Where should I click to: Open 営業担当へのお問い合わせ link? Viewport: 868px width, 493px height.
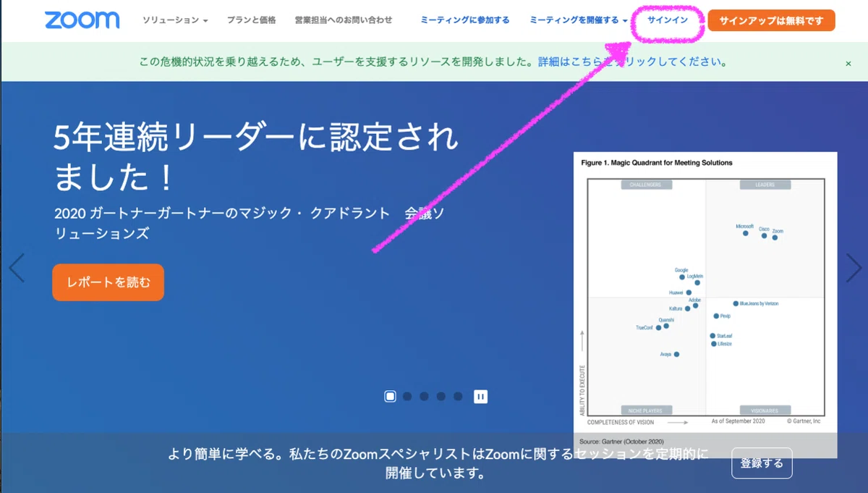point(344,20)
